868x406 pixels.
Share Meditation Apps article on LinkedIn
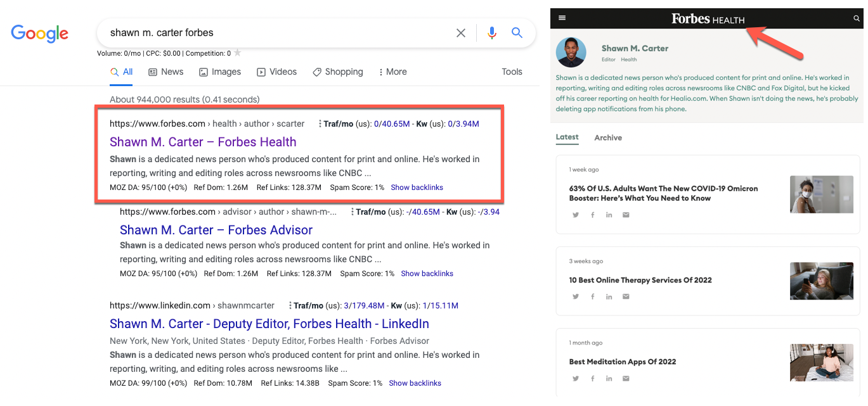(x=609, y=379)
